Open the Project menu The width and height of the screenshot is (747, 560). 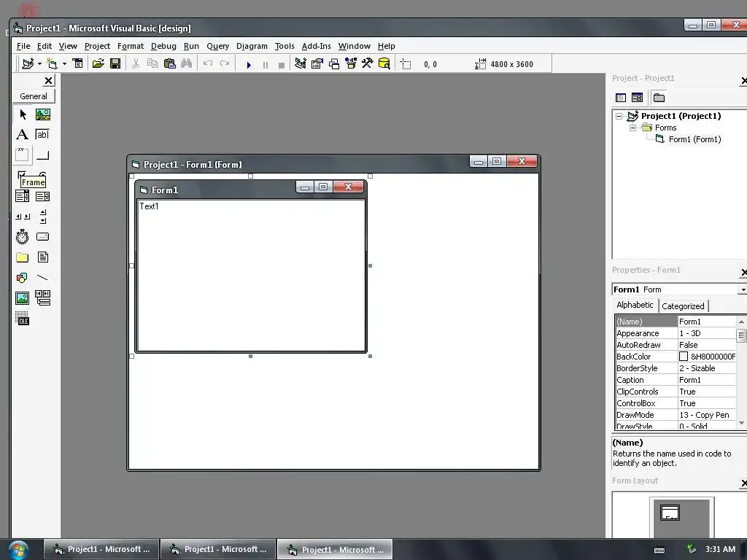point(97,46)
